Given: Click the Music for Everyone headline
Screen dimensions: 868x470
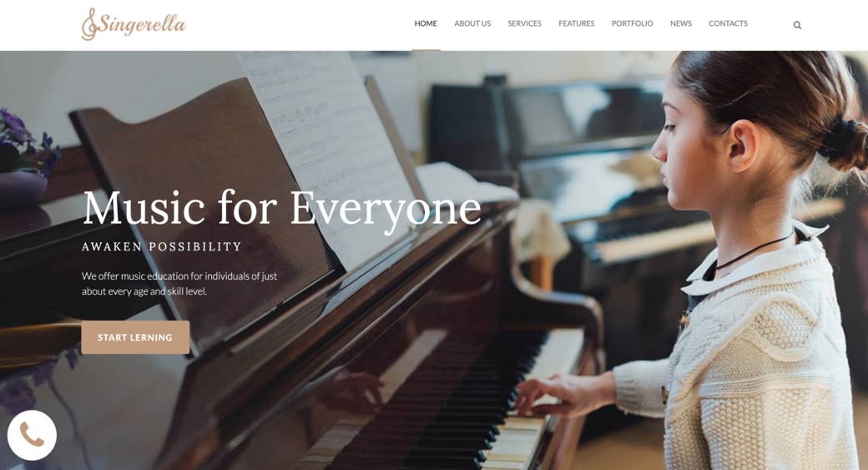Looking at the screenshot, I should pos(282,209).
